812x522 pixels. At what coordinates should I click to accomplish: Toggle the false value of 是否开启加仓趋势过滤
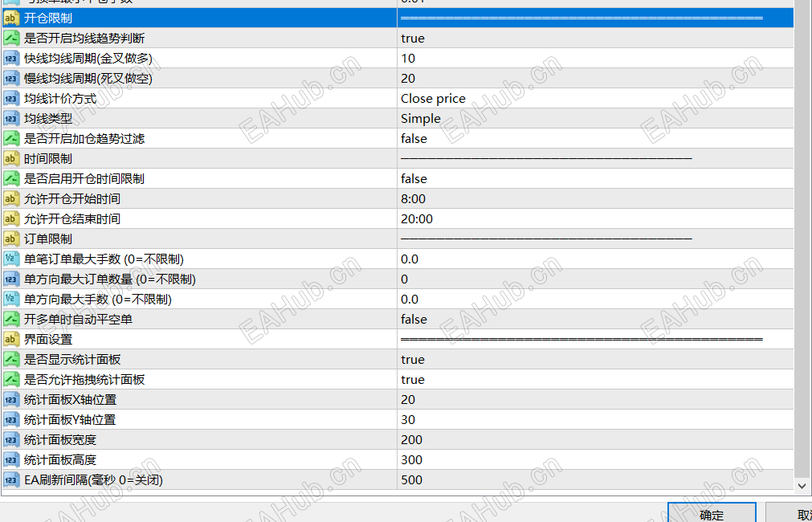coord(595,139)
